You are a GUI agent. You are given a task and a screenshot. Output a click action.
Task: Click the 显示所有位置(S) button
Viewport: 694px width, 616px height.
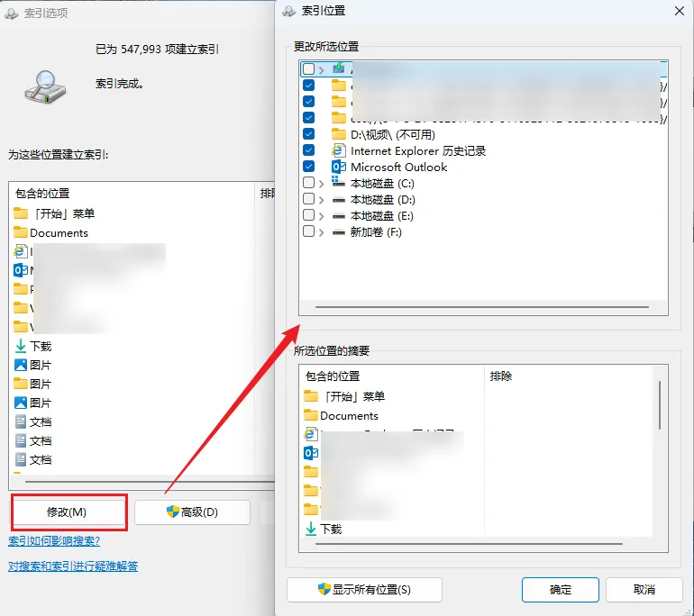coord(364,590)
